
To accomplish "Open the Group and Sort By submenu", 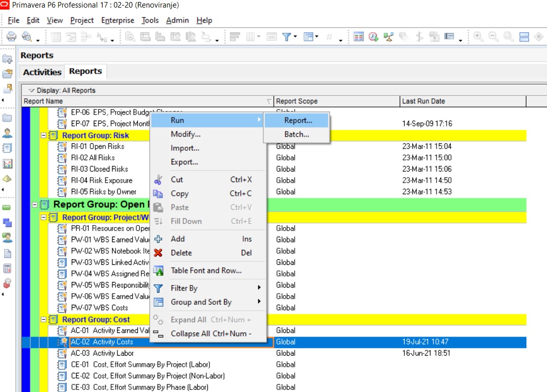I will click(x=208, y=302).
